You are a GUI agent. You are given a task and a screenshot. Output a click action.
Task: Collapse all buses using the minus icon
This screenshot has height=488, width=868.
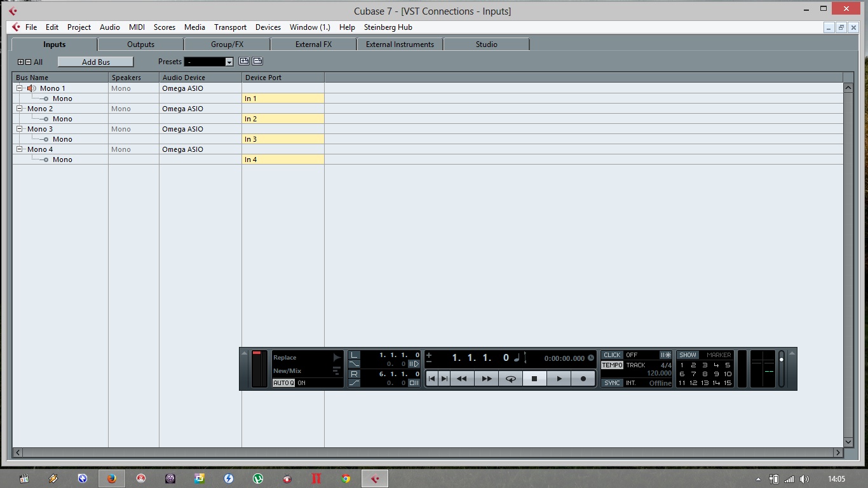28,62
